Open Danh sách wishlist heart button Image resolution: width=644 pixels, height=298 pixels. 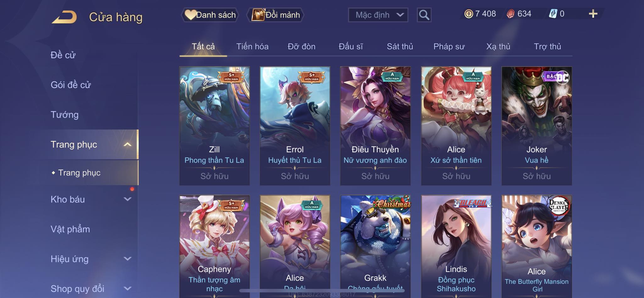(x=210, y=15)
